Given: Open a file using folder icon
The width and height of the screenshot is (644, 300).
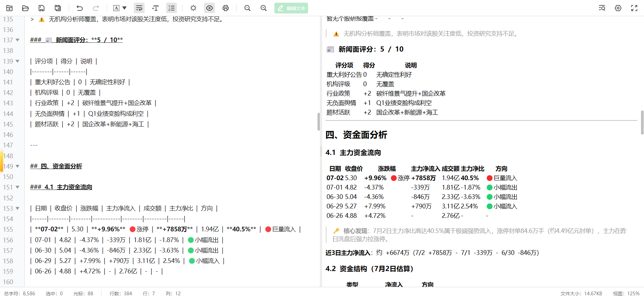Looking at the screenshot, I should [x=25, y=8].
